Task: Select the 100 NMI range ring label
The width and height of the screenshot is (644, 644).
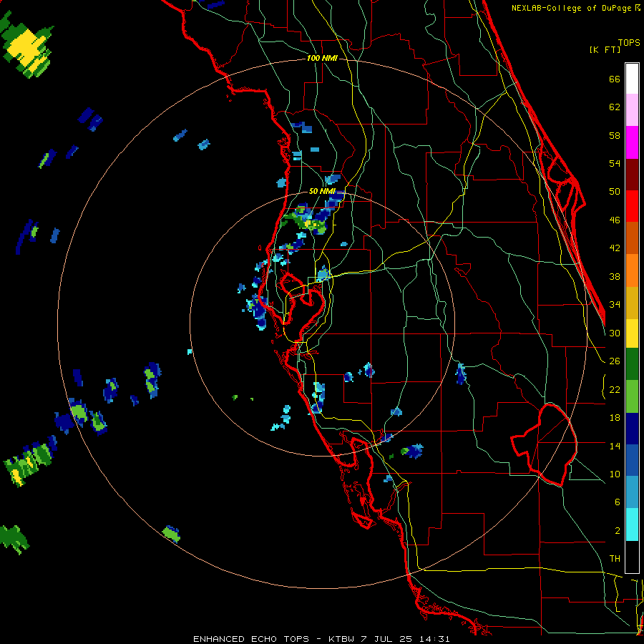Action: [x=322, y=58]
